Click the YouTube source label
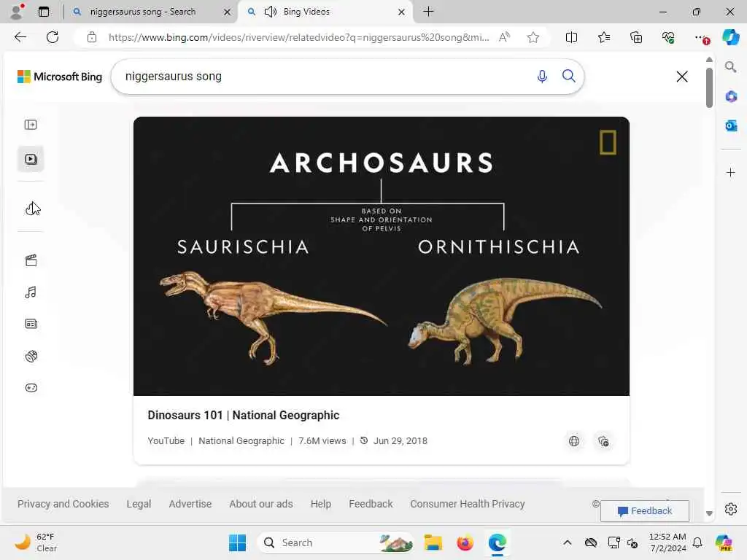 pos(166,441)
